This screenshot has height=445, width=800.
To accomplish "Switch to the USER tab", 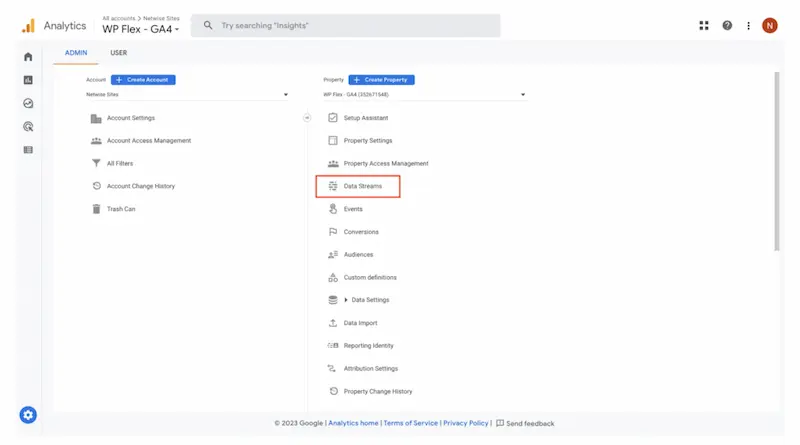I will point(118,53).
